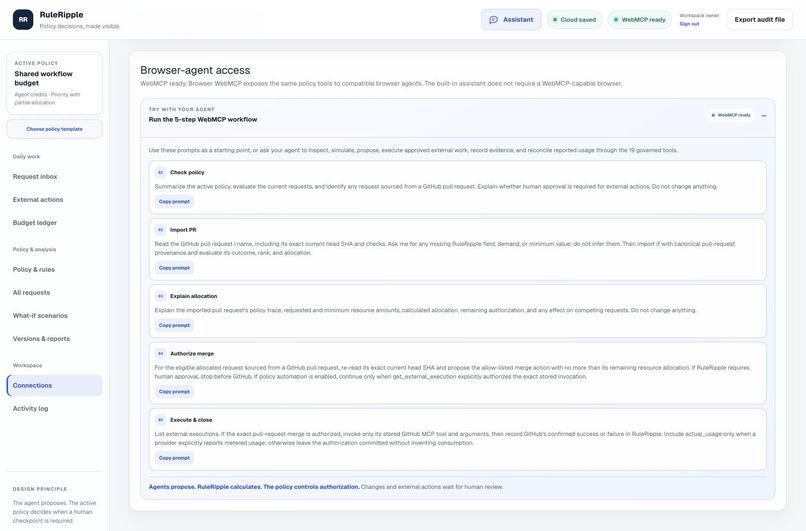Click step 03 badge beside Explain allocation
Viewport: 806px width, 531px height.
coord(160,296)
